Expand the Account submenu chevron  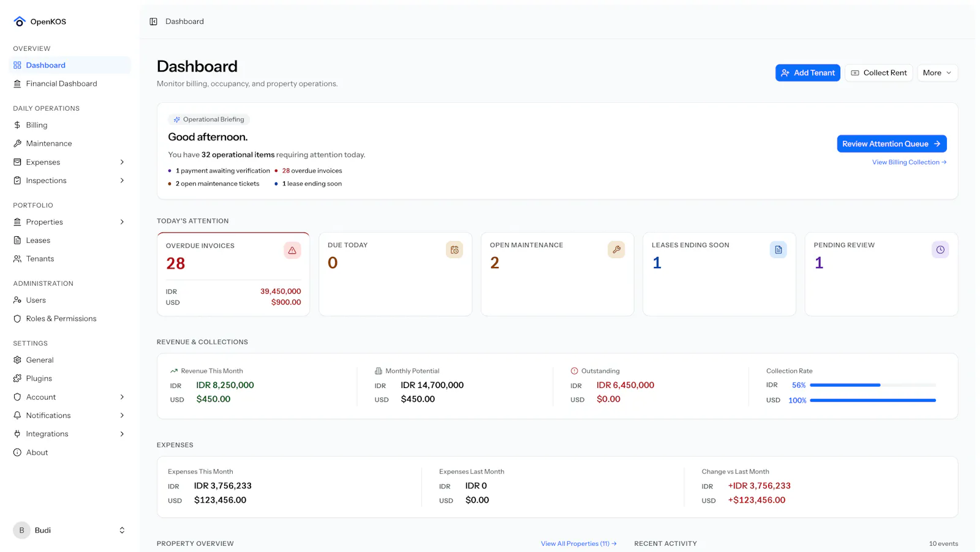pyautogui.click(x=122, y=397)
